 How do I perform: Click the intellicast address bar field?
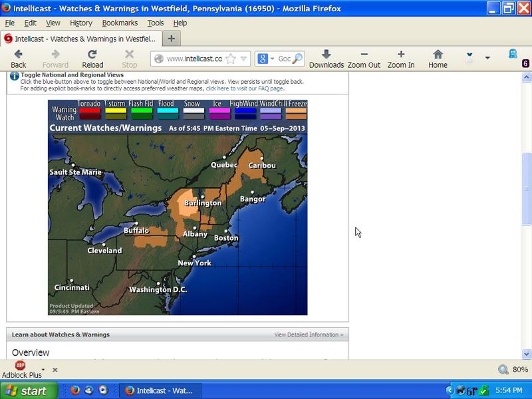point(194,59)
